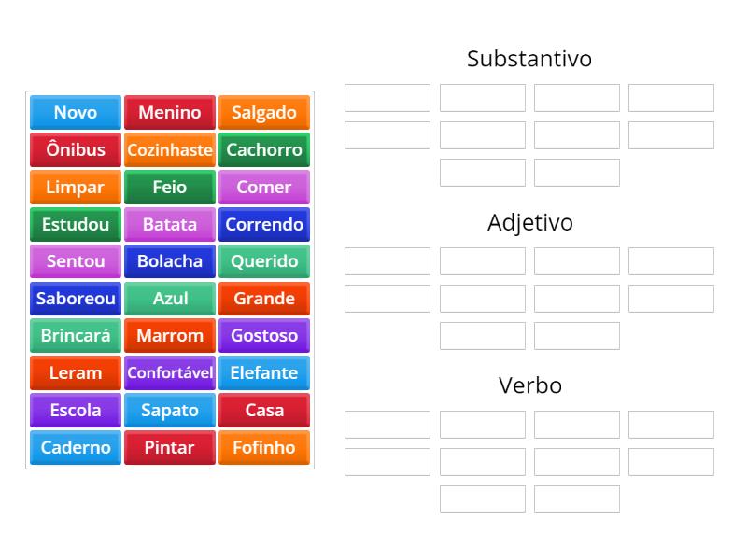
Task: Click the first empty Adjetivo slot
Action: 388,261
